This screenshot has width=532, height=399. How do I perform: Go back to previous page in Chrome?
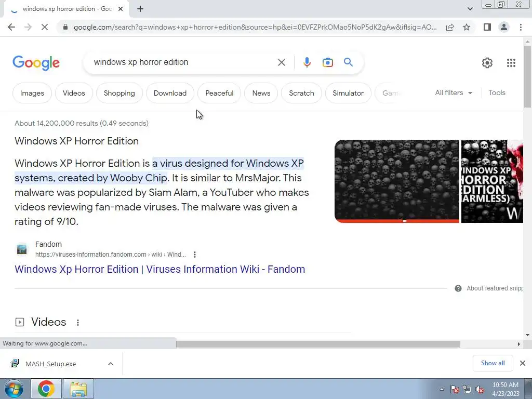coord(11,27)
